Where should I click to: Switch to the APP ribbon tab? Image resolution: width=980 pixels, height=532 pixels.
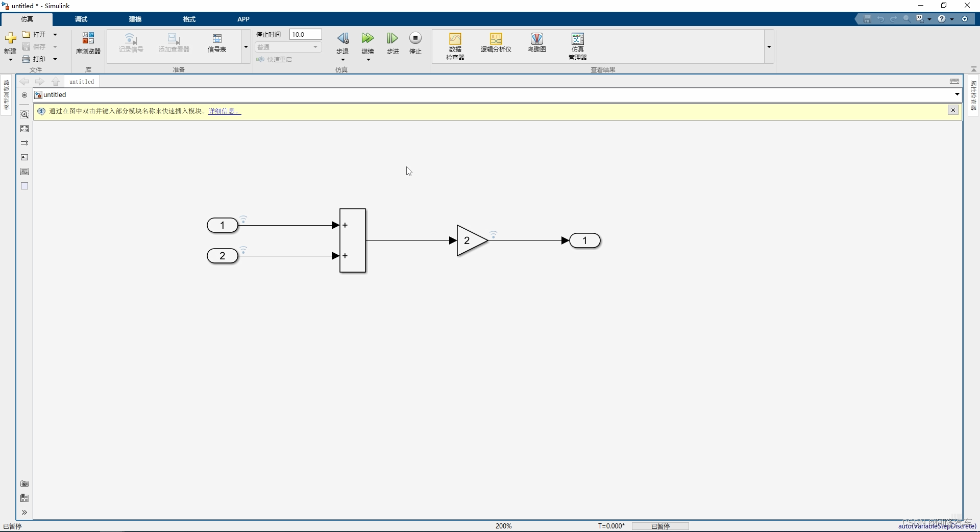(x=243, y=19)
